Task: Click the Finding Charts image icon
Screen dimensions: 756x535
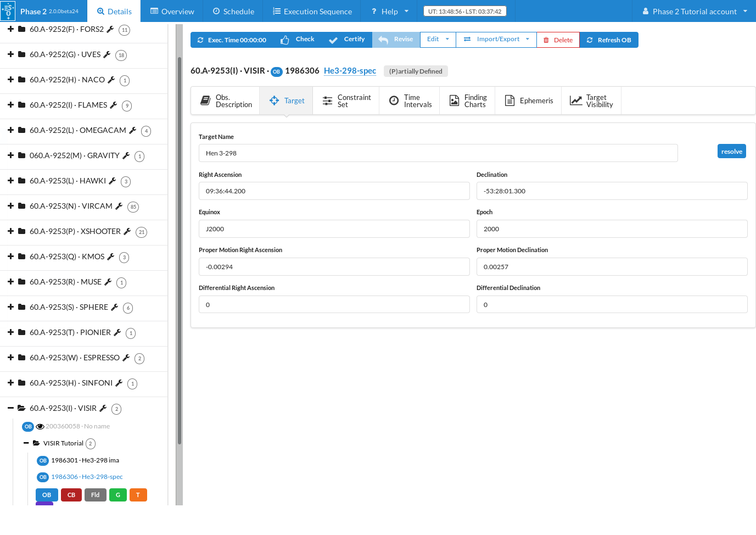Action: coord(454,101)
